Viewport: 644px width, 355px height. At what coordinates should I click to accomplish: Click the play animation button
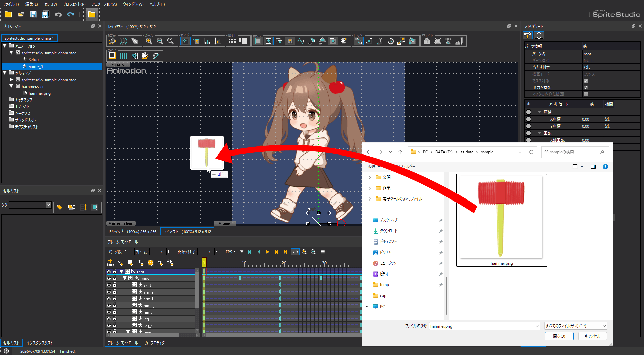(x=267, y=252)
